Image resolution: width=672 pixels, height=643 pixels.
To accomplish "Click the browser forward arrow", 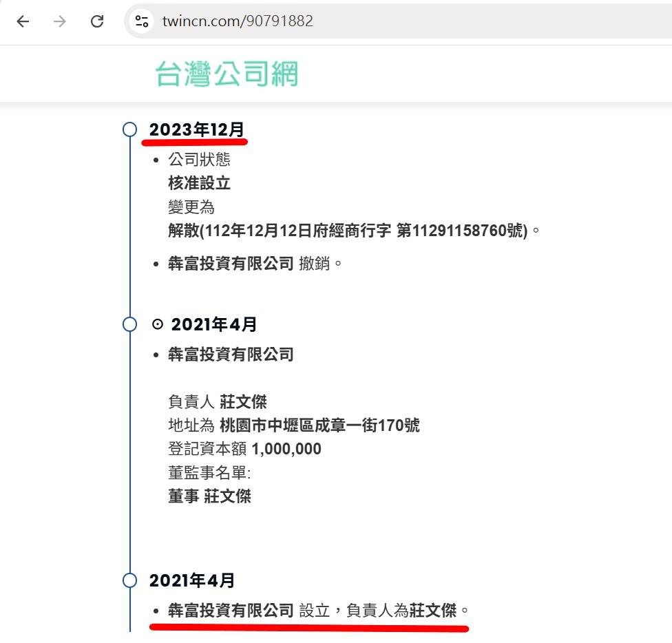I will pos(60,21).
